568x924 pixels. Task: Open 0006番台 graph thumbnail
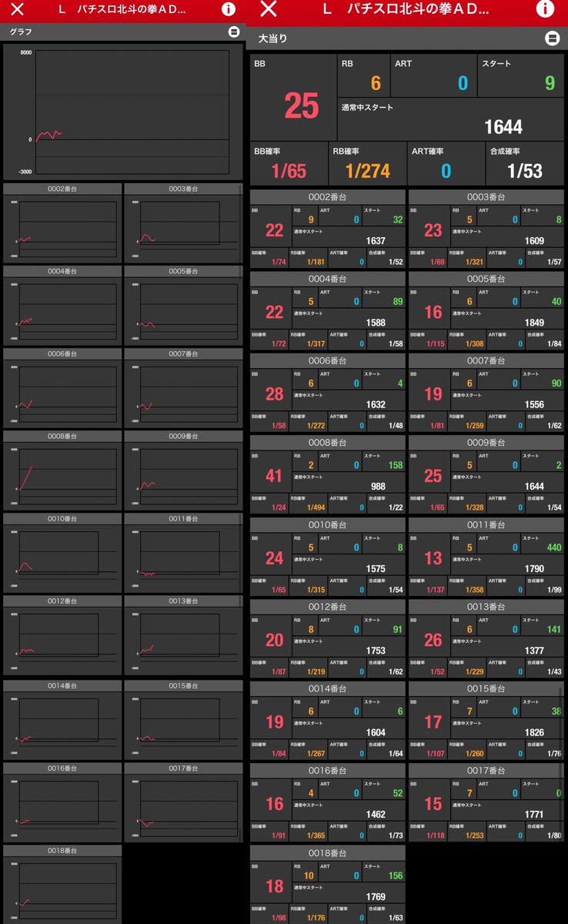(62, 393)
